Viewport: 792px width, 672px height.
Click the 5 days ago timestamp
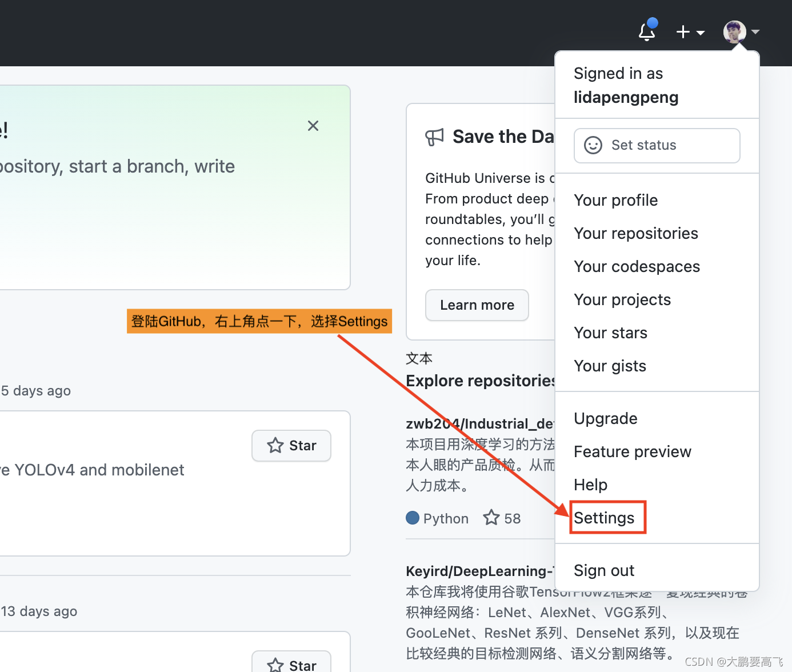pos(36,391)
